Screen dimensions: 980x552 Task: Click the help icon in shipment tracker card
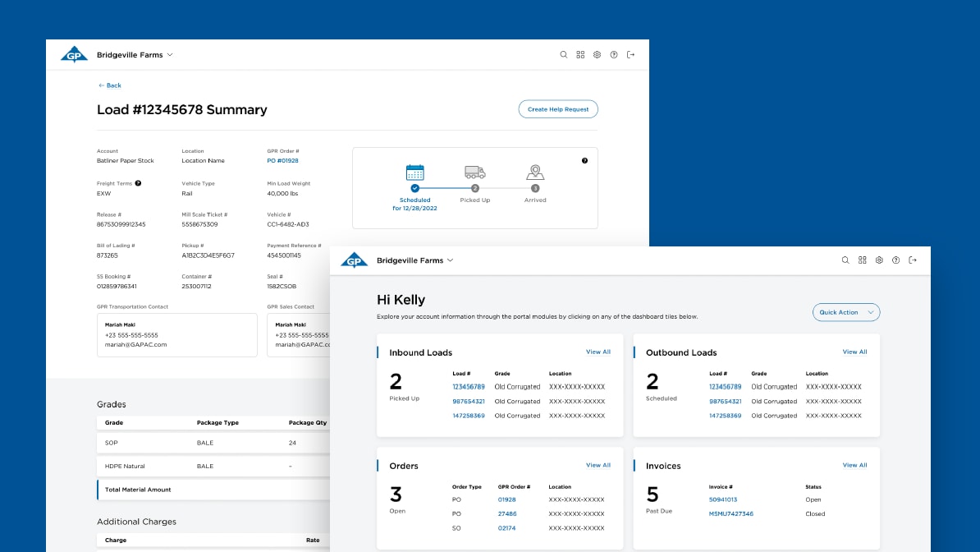[585, 161]
